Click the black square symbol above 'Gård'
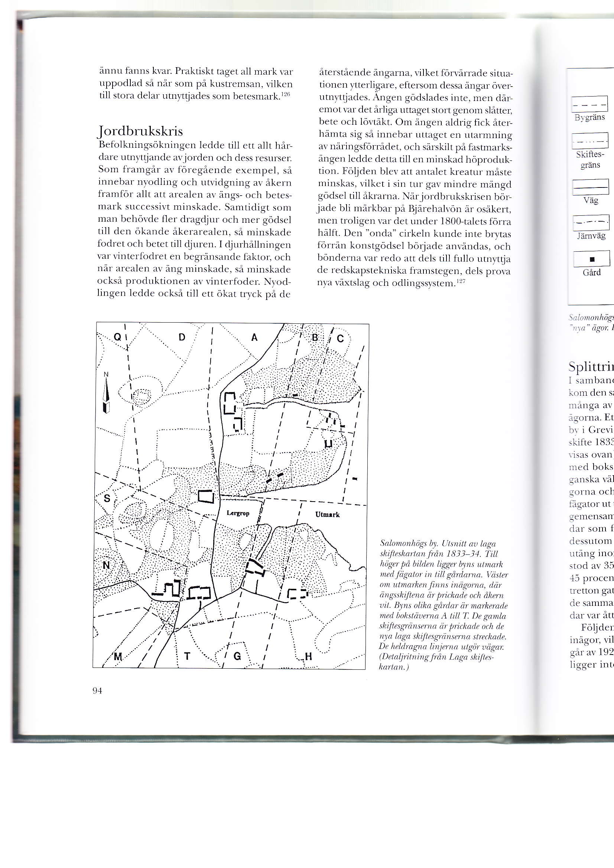 point(592,259)
